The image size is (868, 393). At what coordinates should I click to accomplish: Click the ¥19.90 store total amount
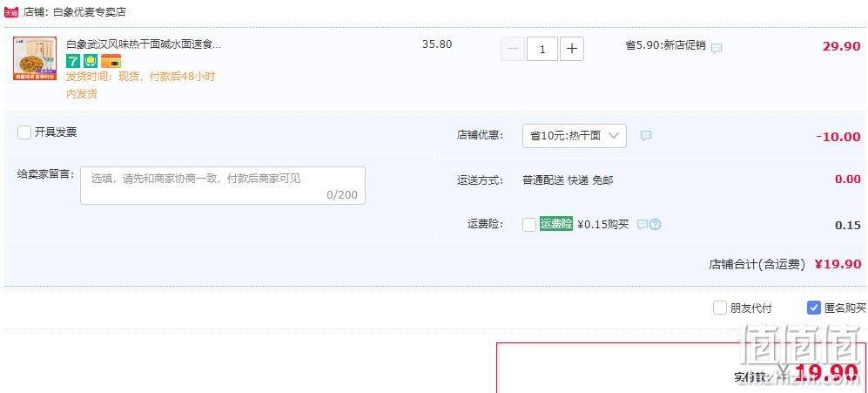[838, 264]
